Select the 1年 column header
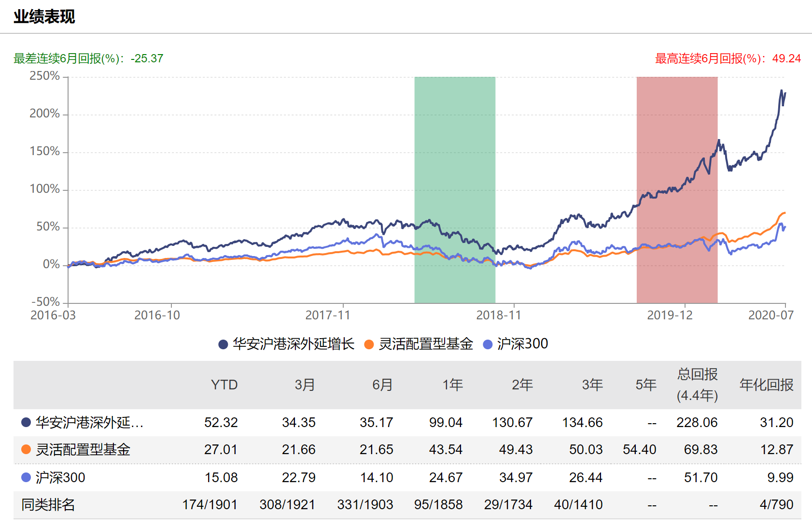This screenshot has width=812, height=529. click(x=452, y=385)
